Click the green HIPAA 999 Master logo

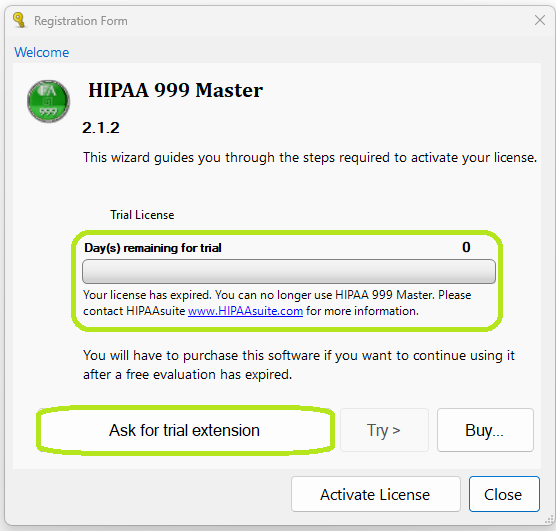(49, 101)
